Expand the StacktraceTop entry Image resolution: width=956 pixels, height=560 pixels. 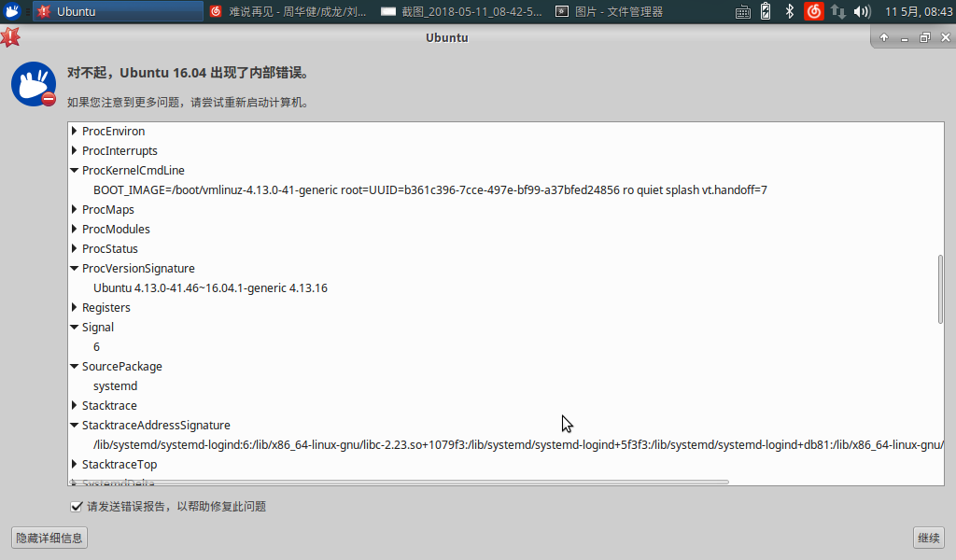(75, 464)
